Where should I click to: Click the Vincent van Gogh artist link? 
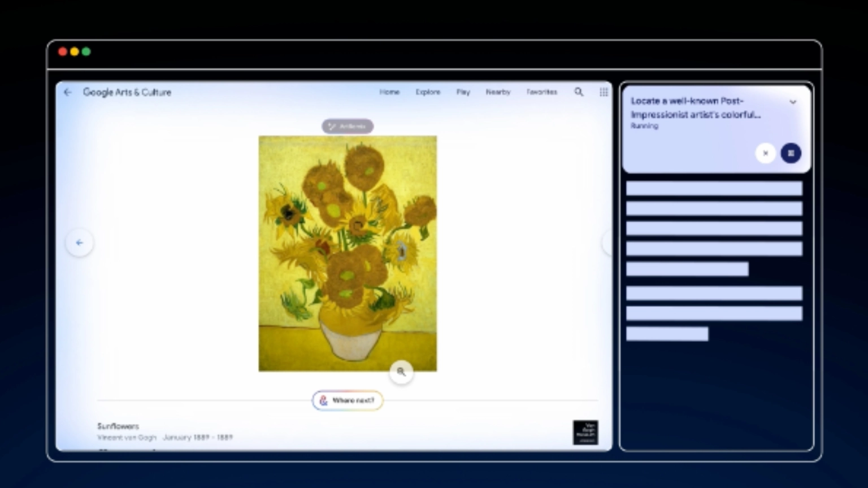(x=127, y=437)
